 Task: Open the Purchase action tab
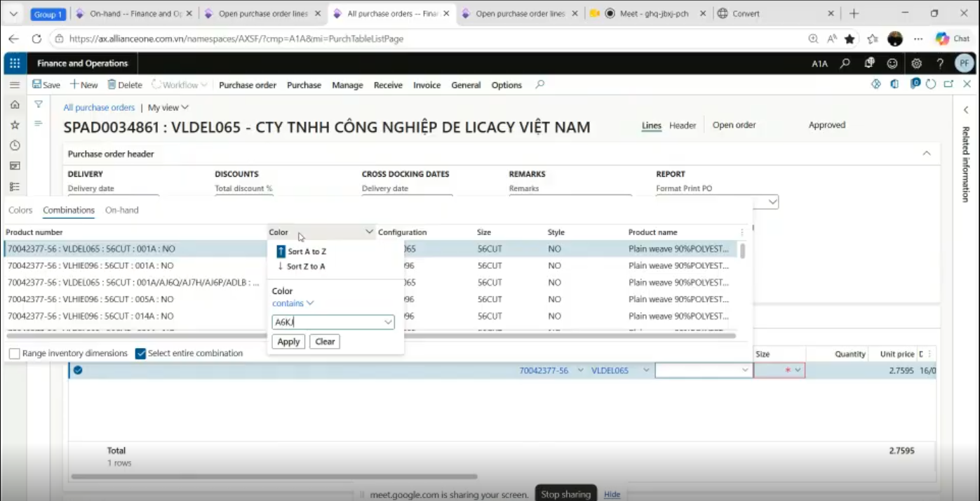pos(304,85)
